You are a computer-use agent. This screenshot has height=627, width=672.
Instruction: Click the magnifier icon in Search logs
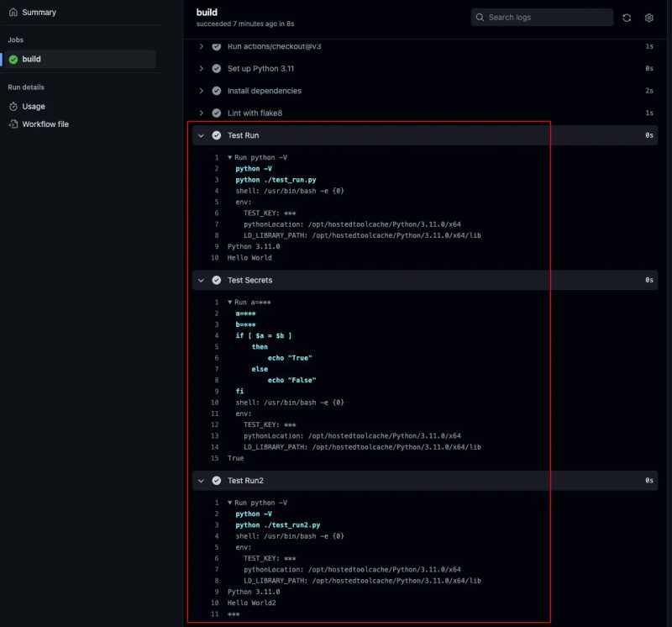(480, 17)
